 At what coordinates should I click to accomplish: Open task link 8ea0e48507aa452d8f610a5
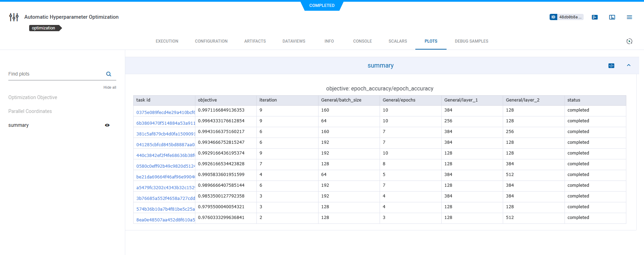click(165, 220)
